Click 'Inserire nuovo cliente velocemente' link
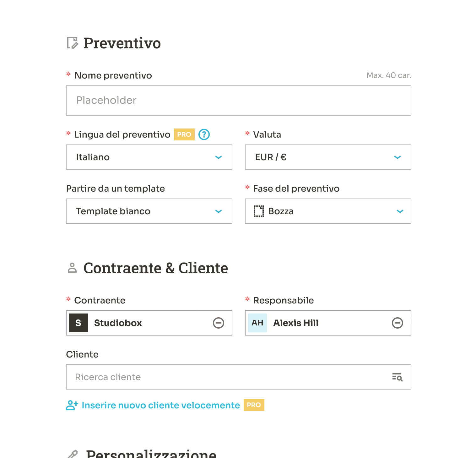Image resolution: width=476 pixels, height=458 pixels. (x=161, y=405)
